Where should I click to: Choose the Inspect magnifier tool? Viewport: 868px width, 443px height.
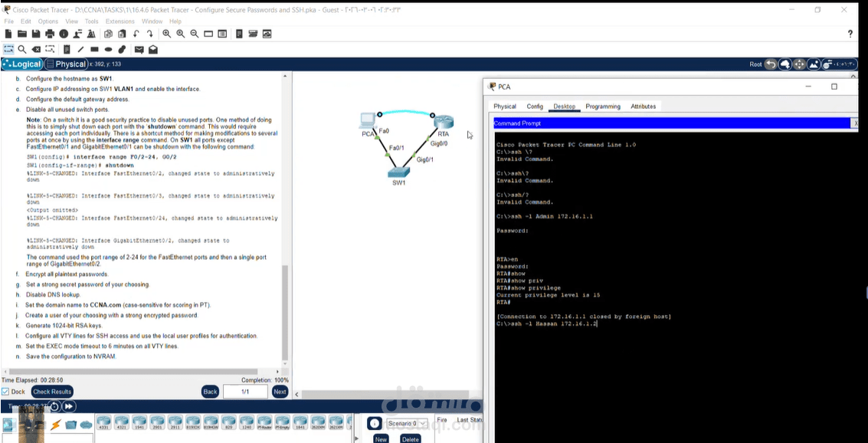coord(22,49)
